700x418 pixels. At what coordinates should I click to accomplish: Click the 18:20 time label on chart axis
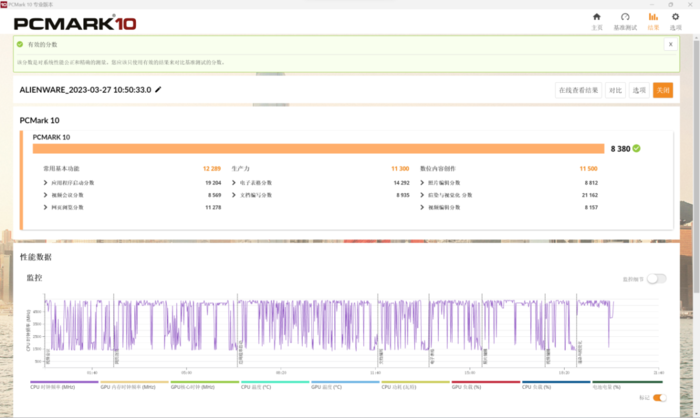pyautogui.click(x=564, y=372)
